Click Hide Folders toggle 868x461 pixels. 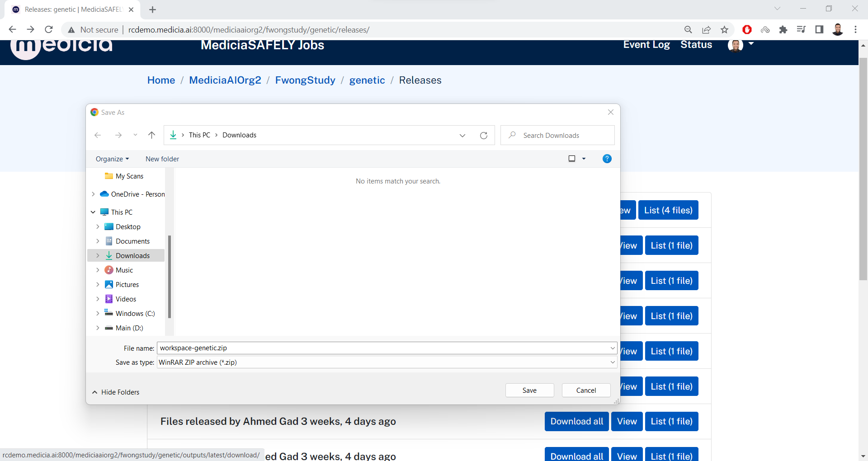click(x=116, y=392)
